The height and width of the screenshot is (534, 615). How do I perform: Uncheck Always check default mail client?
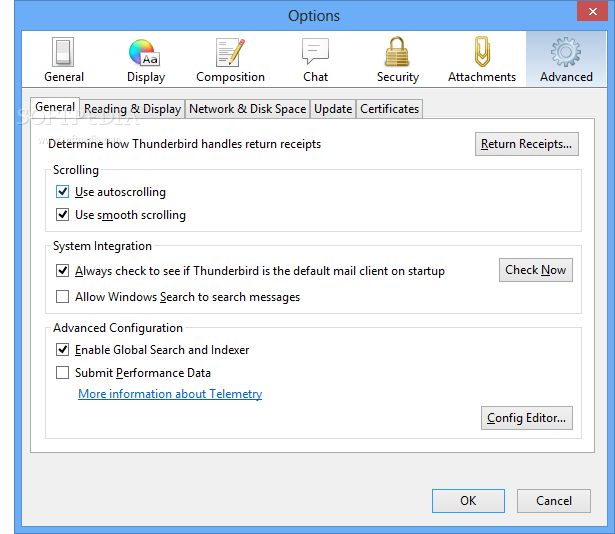tap(62, 270)
